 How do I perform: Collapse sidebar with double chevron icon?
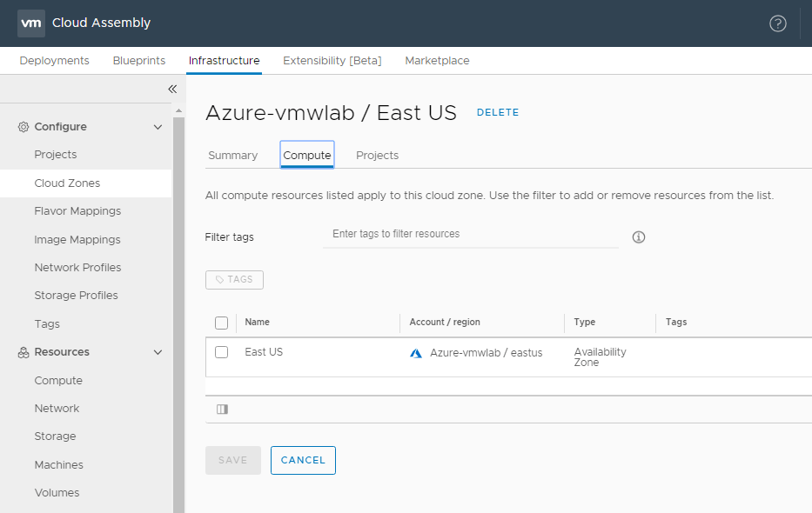(172, 89)
